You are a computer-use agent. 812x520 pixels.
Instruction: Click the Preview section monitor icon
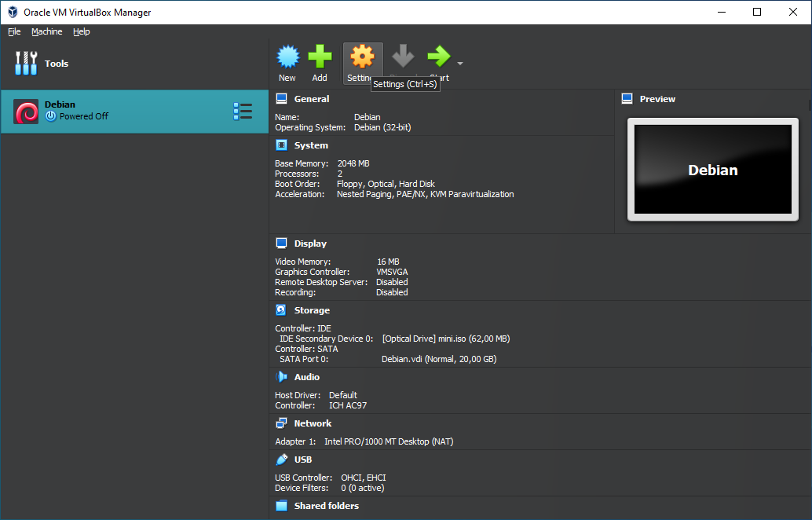point(627,98)
